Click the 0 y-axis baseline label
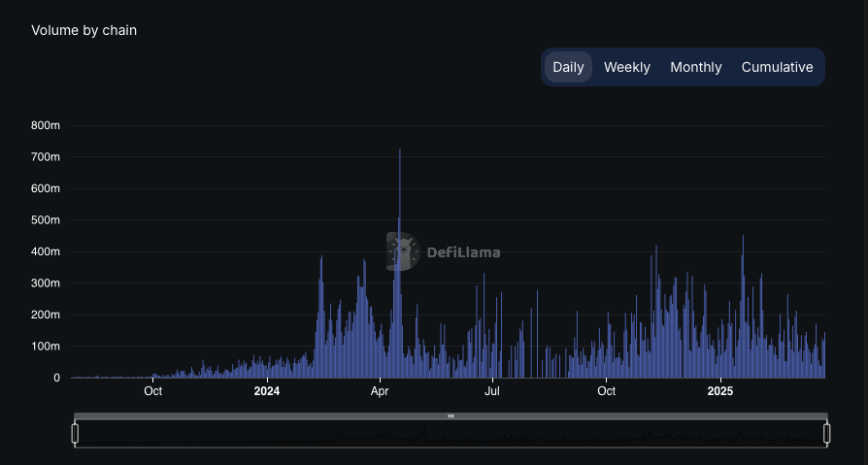The height and width of the screenshot is (465, 868). point(57,378)
